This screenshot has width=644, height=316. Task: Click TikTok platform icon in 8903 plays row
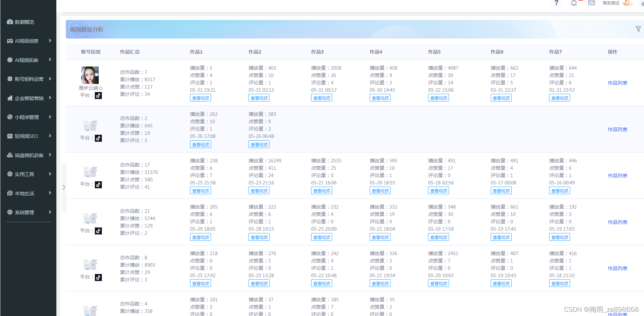98,278
